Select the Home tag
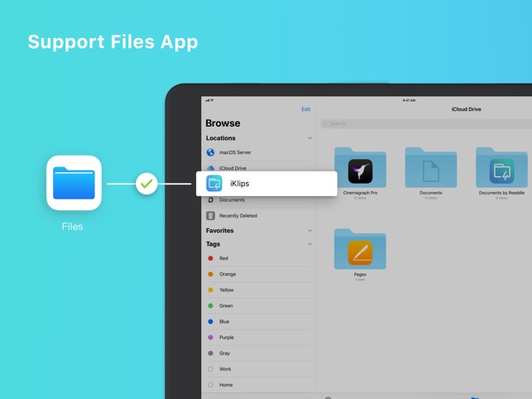532x399 pixels. (x=258, y=385)
